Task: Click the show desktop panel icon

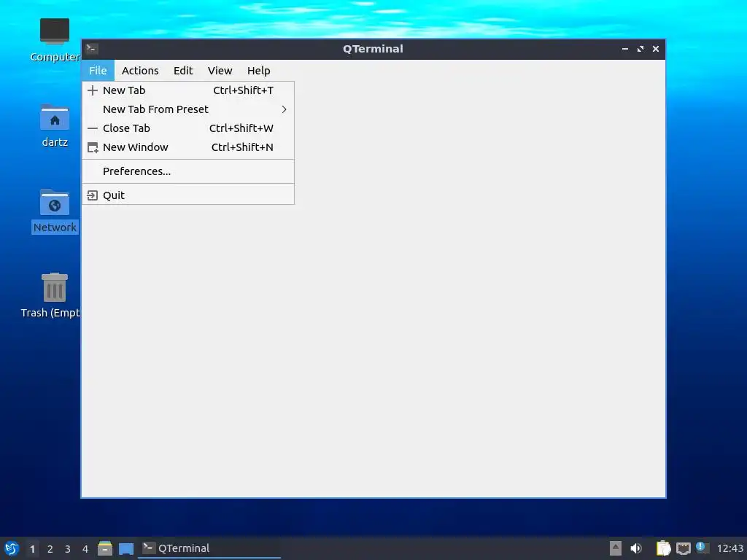Action: click(x=125, y=548)
